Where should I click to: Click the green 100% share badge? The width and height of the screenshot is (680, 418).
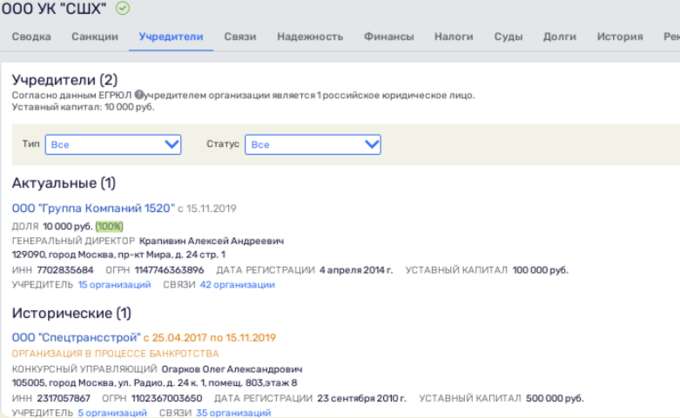pos(109,226)
